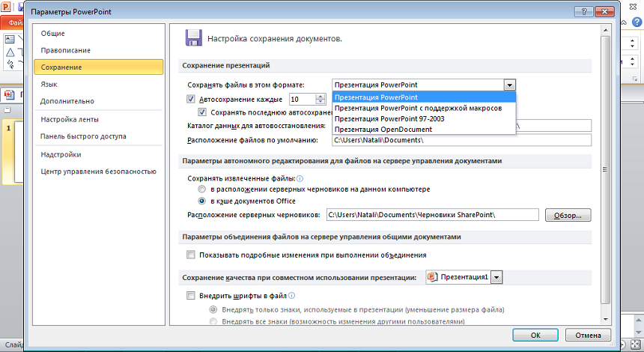Click the text box shape icon in ribbon
The height and width of the screenshot is (352, 644).
click(x=10, y=39)
